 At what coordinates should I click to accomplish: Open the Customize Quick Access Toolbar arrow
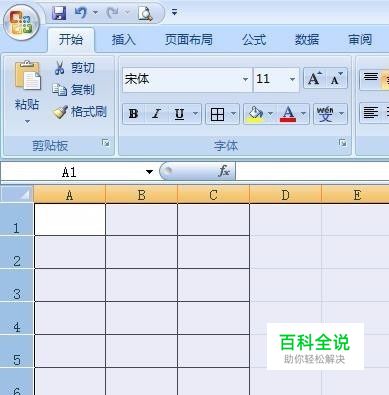(174, 13)
